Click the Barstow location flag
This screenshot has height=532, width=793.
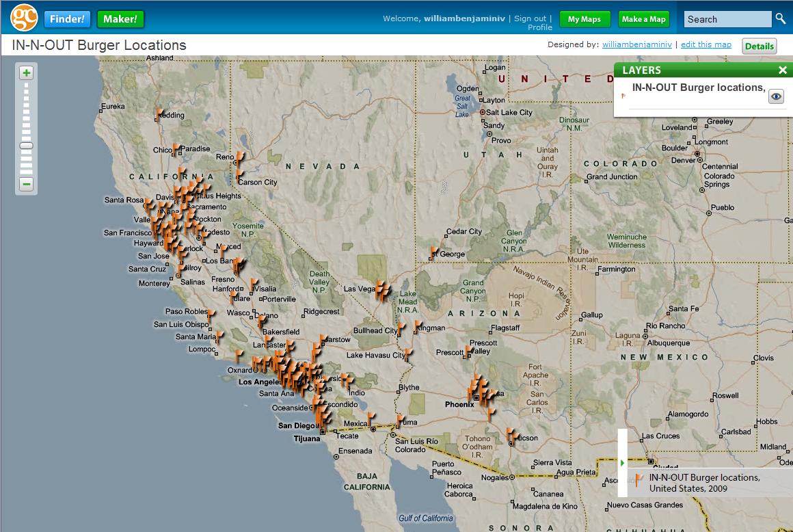pos(322,340)
